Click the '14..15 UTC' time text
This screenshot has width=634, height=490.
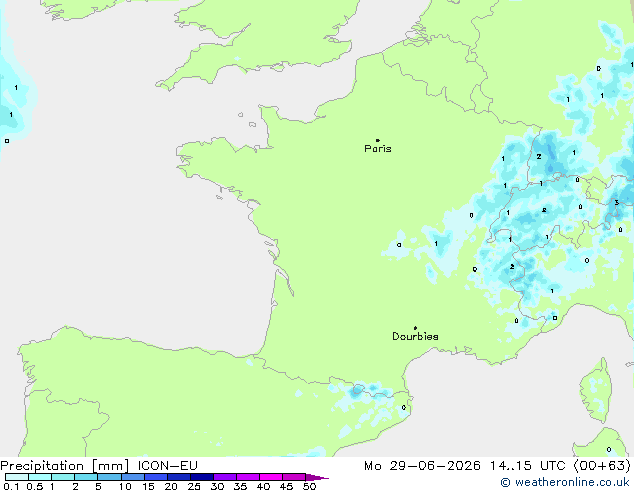(527, 466)
